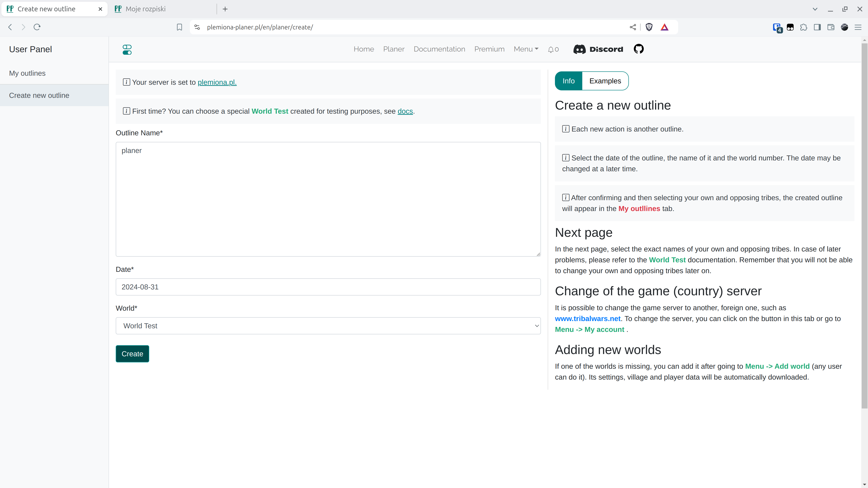Switch to the Examples tab

605,81
